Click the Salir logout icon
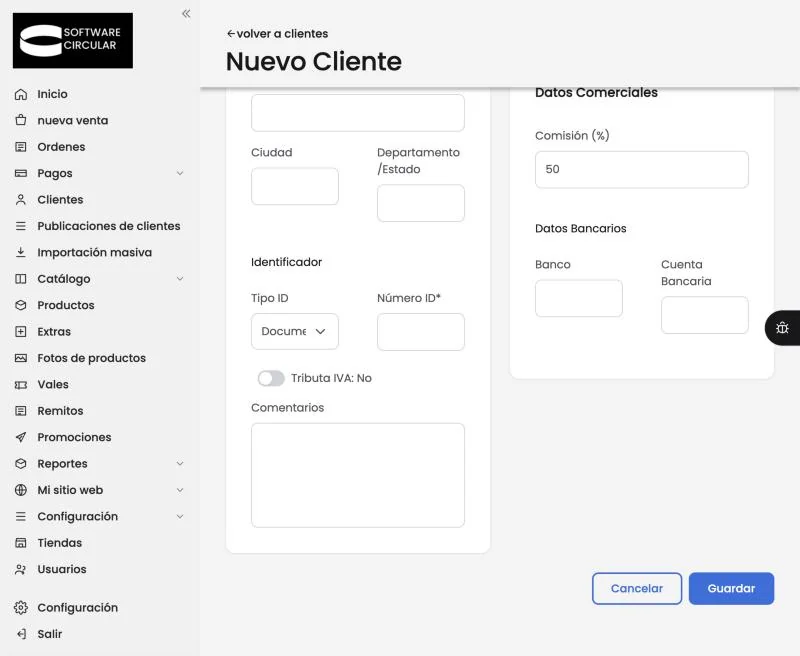 click(x=21, y=634)
